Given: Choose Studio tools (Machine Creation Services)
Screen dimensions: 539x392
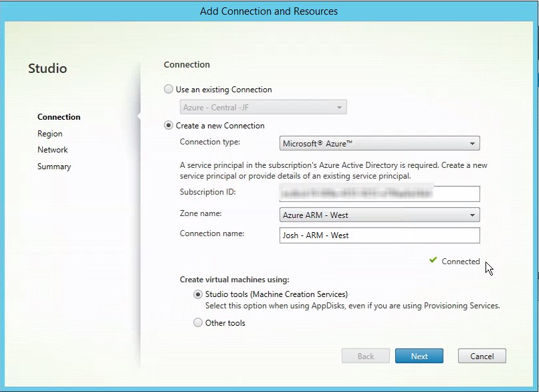Looking at the screenshot, I should 198,294.
